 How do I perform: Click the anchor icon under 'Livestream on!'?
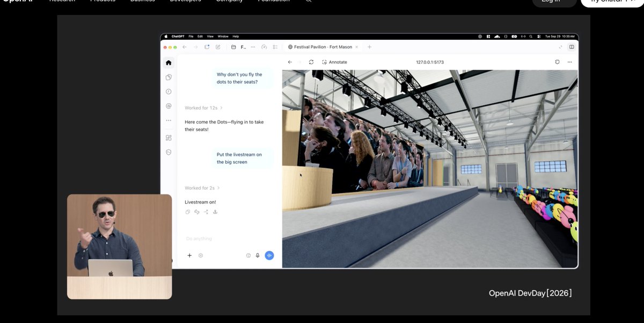[215, 212]
